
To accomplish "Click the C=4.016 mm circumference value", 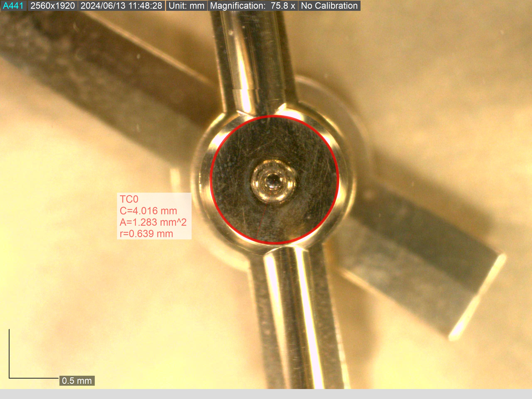I will tap(148, 211).
